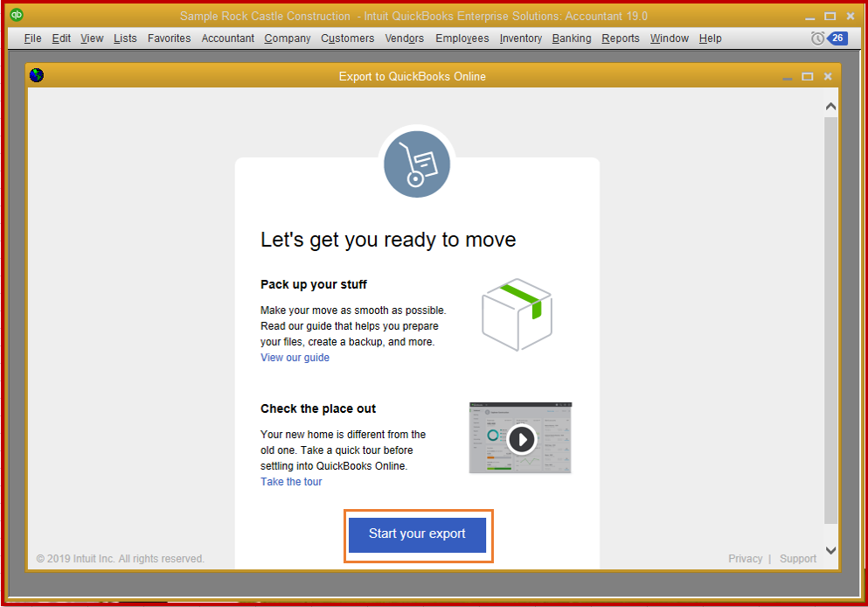Open the Company menu

(288, 38)
